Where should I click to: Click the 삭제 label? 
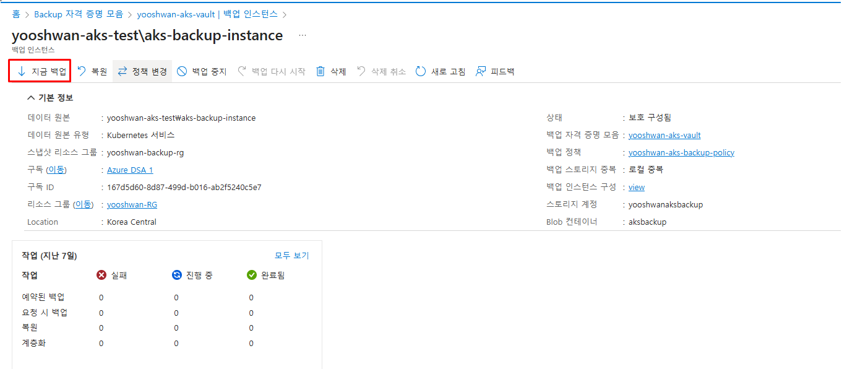[x=338, y=71]
